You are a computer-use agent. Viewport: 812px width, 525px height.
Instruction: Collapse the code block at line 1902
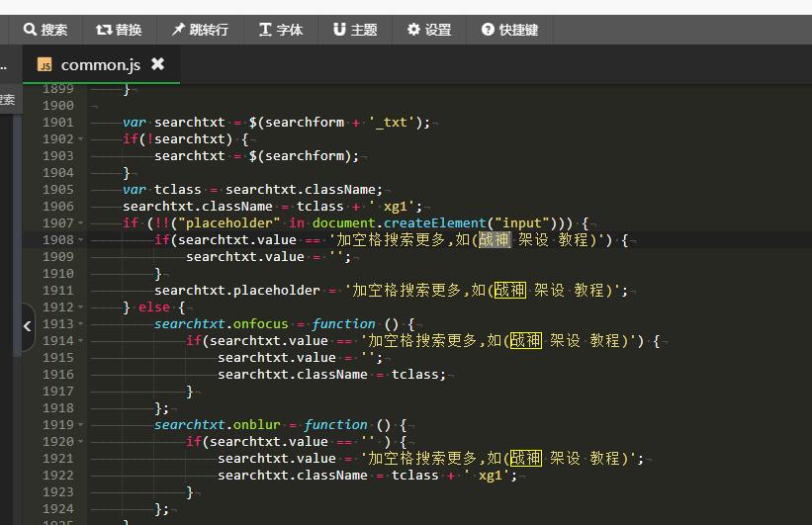click(x=81, y=139)
